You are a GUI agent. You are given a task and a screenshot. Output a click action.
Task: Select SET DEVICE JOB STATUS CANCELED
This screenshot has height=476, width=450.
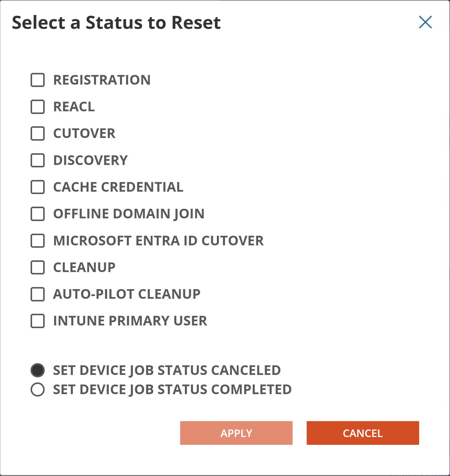[x=38, y=370]
